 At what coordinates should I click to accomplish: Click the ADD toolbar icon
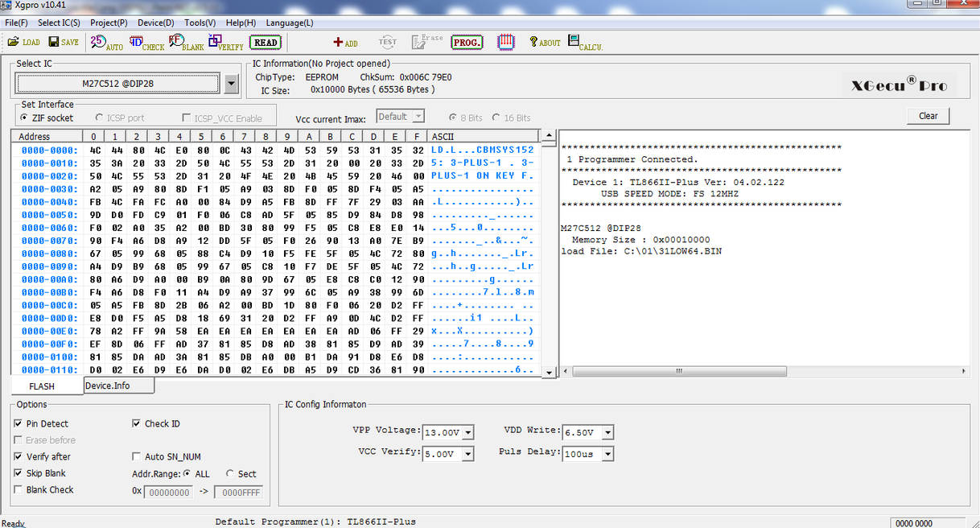(346, 43)
